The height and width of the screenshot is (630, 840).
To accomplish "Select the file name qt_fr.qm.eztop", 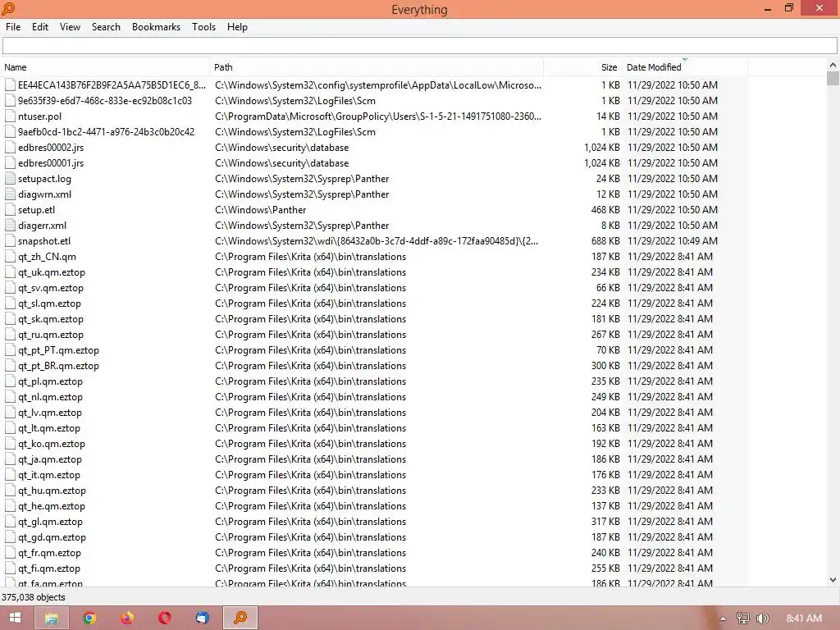I will [x=49, y=552].
